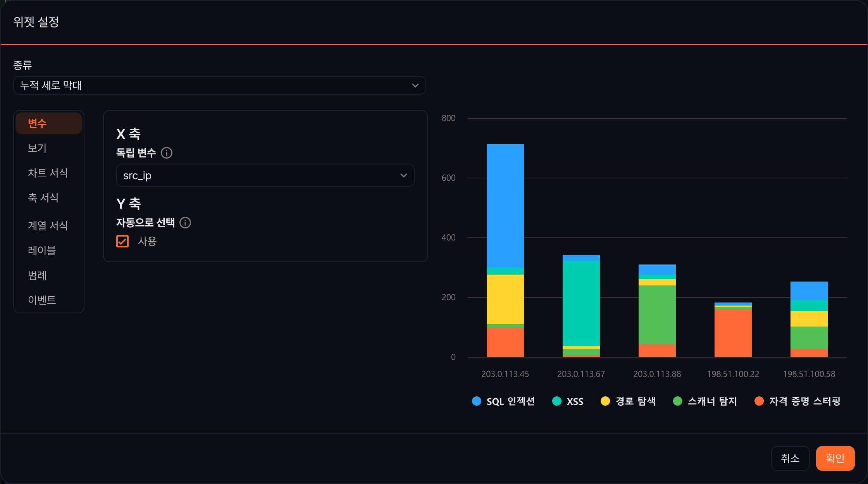Click the 203.0.113.45 axis label

pos(505,374)
